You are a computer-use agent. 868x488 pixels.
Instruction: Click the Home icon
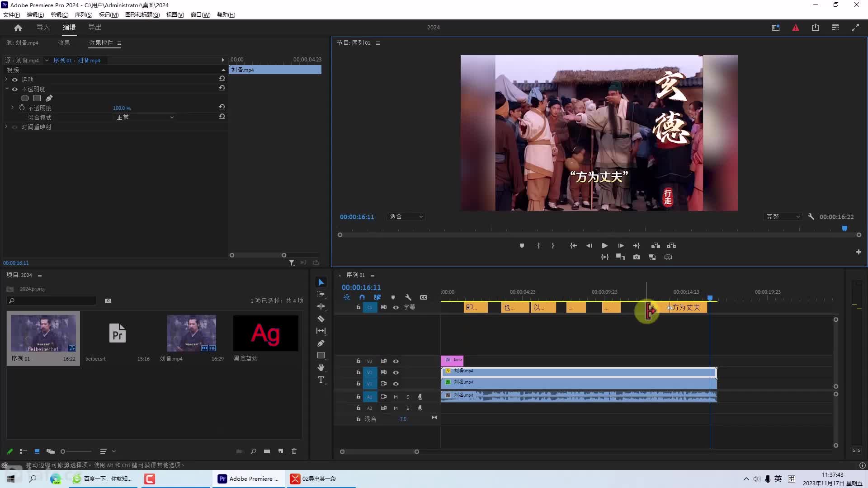[18, 28]
